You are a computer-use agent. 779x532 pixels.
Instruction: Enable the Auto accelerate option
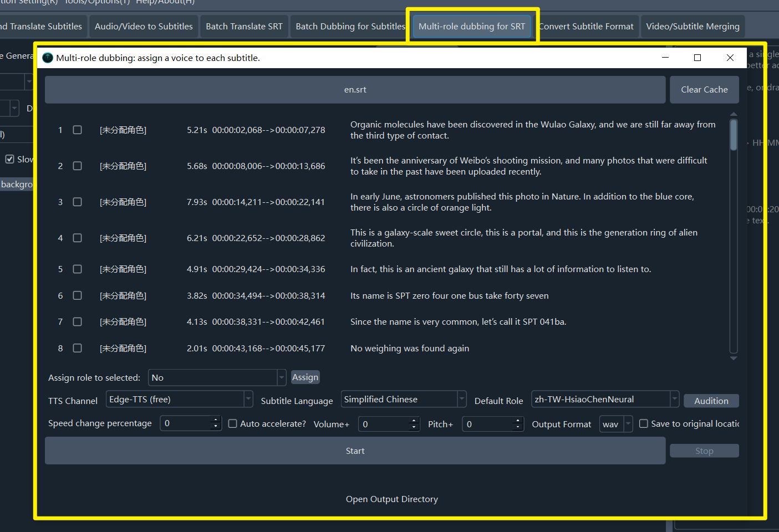[x=233, y=424]
